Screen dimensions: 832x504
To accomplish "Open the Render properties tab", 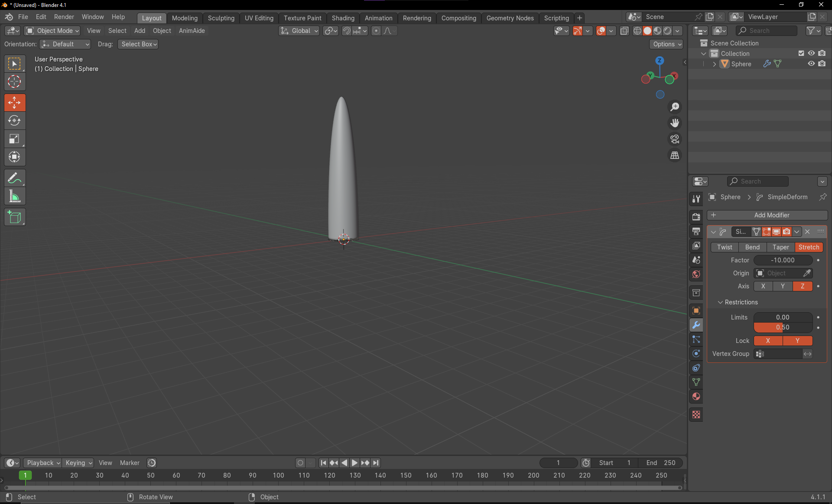I will tap(696, 216).
